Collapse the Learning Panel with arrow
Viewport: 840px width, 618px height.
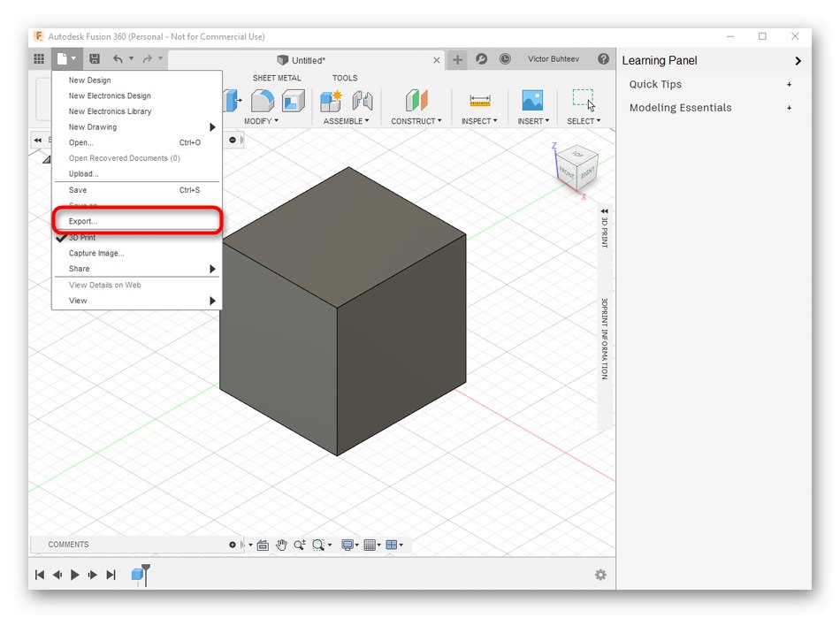[798, 61]
